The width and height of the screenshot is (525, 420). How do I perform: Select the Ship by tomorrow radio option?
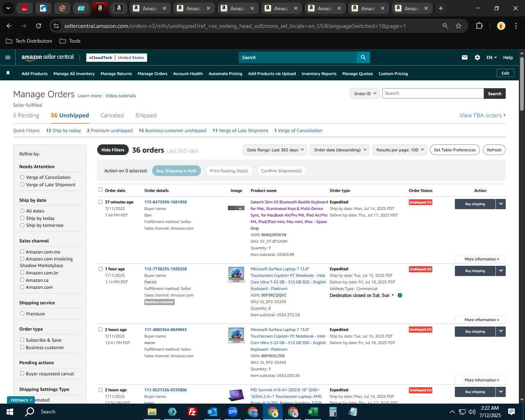[22, 225]
